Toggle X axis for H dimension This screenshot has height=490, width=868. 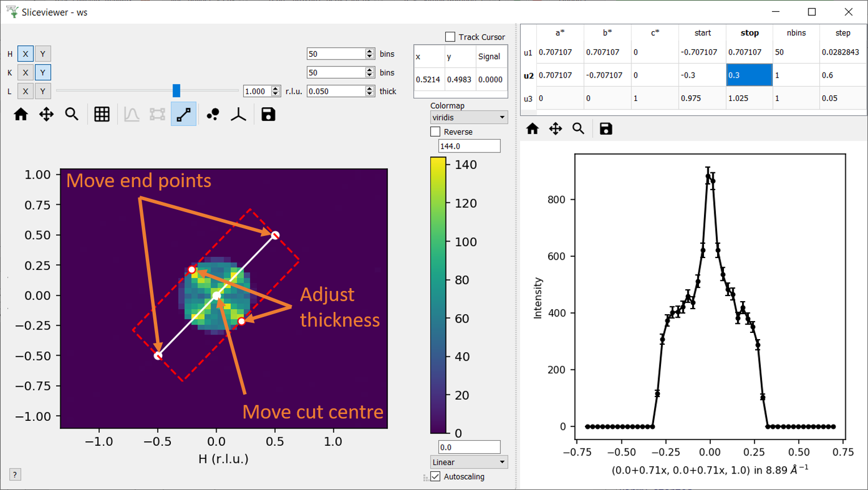26,53
